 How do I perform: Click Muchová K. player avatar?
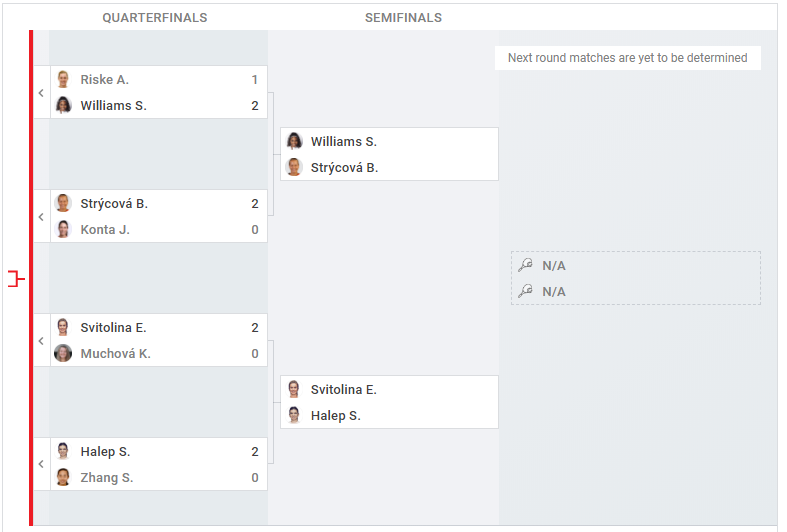coord(63,353)
